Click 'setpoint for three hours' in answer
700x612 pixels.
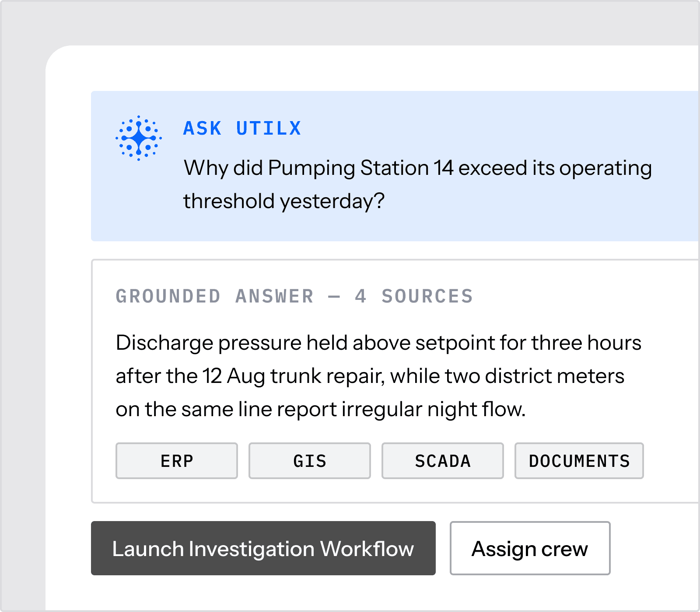coord(528,343)
